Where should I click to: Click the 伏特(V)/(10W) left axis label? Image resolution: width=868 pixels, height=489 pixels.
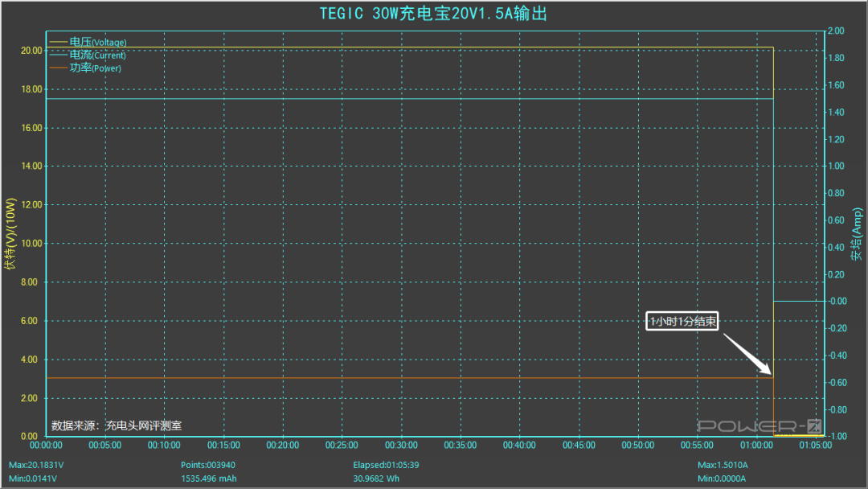pos(10,234)
